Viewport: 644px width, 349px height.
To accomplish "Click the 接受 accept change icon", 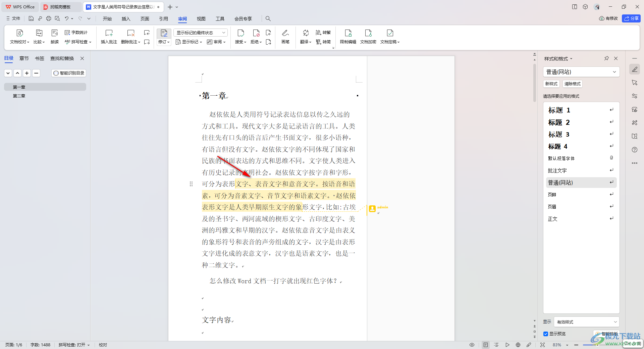I will click(240, 33).
